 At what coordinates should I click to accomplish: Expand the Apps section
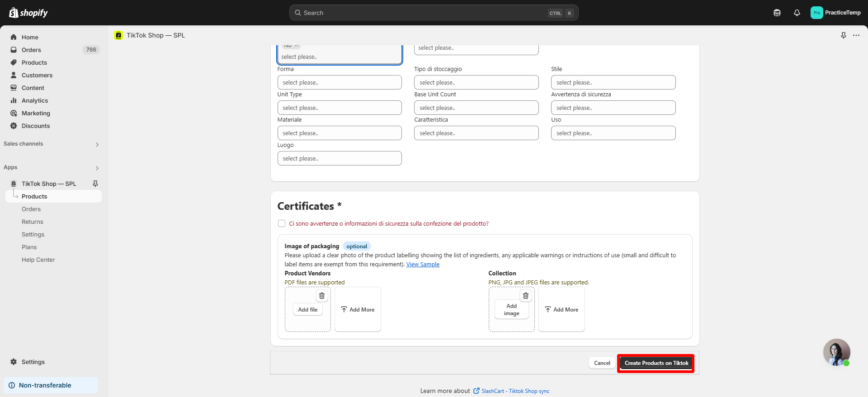97,168
